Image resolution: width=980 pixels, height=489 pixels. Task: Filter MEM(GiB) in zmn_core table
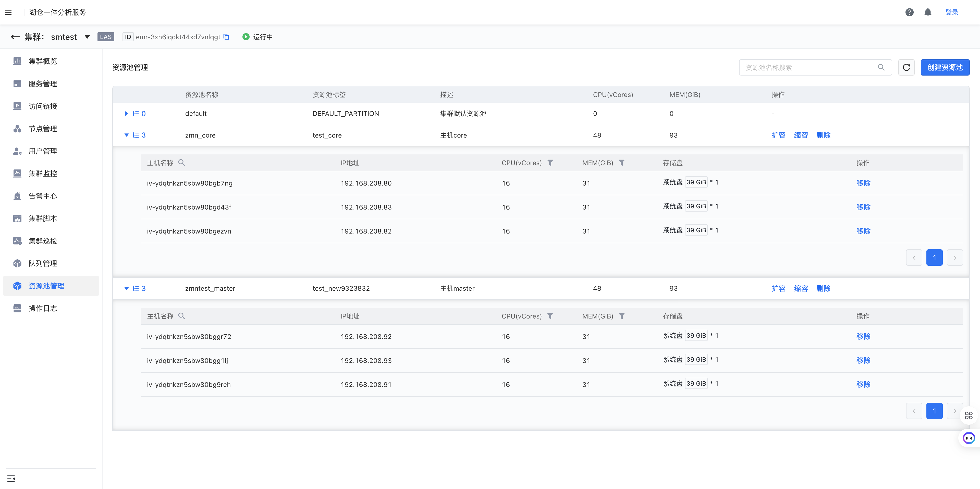click(622, 163)
